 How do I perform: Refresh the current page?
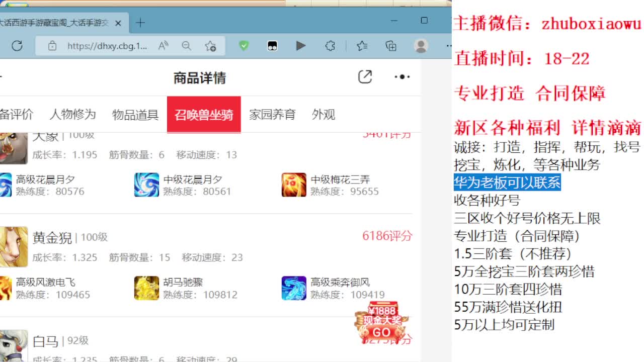17,46
